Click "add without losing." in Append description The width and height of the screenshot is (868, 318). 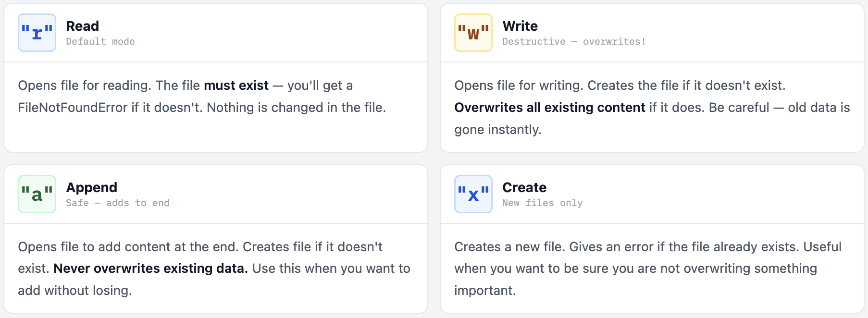(74, 291)
